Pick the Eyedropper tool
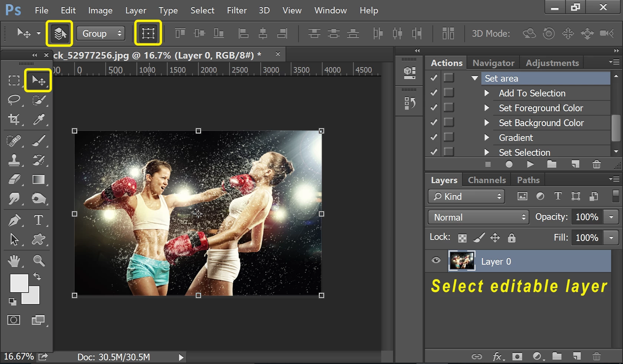Screen dimensions: 623x364 (39, 119)
